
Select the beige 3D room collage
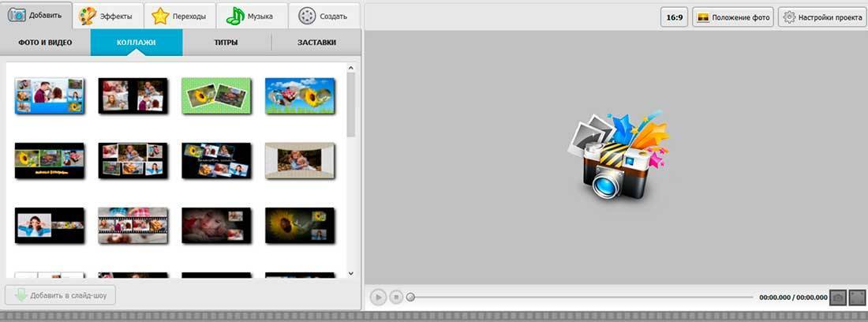(x=300, y=160)
